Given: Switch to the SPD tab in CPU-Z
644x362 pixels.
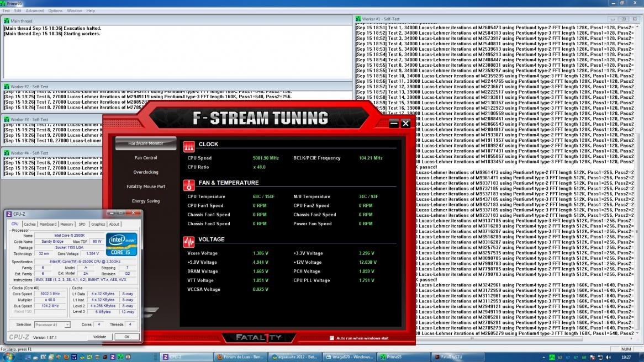Looking at the screenshot, I should (82, 224).
